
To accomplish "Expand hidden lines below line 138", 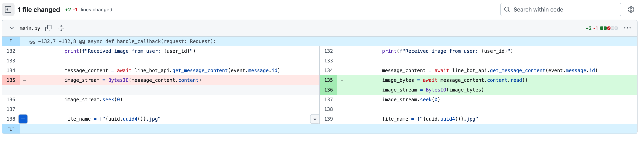I will (11, 129).
